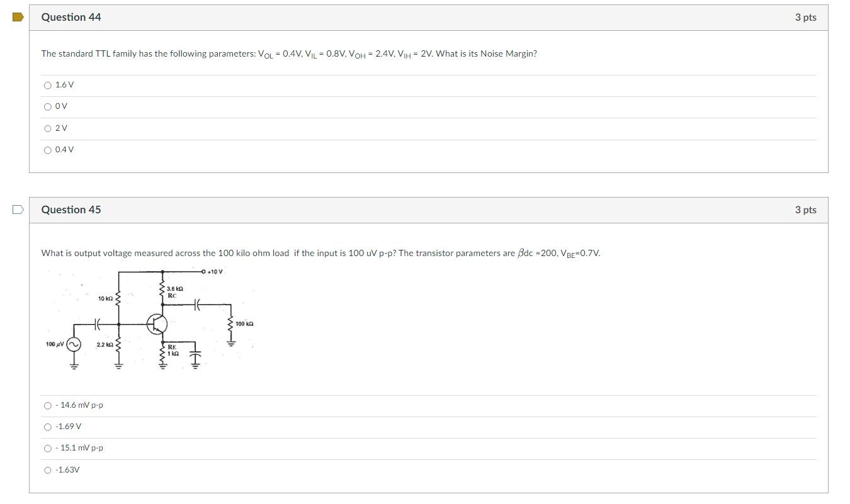Select the 0 V answer option
The height and width of the screenshot is (504, 850).
click(x=48, y=106)
